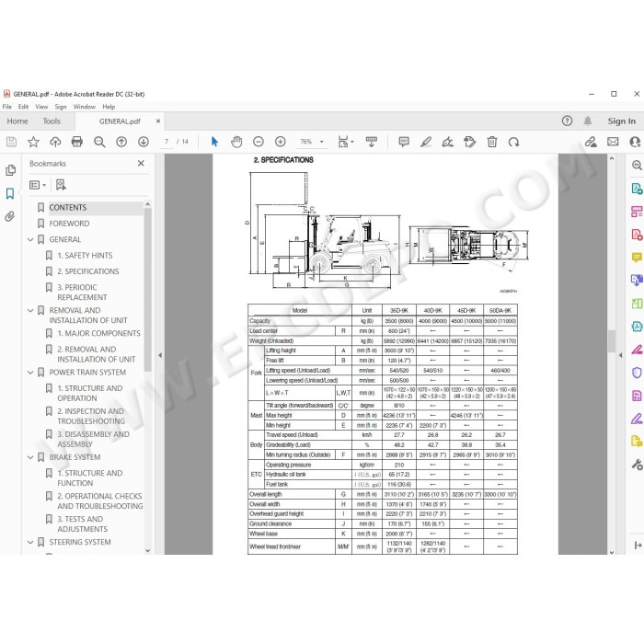Open More Tools wrench in right pane
The image size is (644, 644).
tap(637, 465)
